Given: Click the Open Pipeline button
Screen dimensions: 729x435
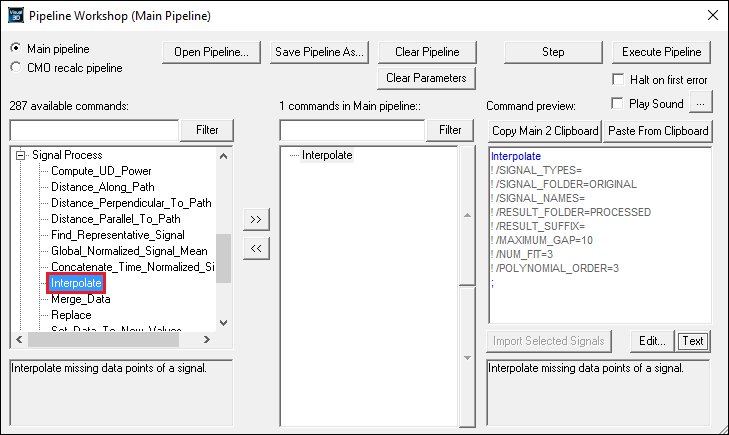Looking at the screenshot, I should (x=212, y=52).
